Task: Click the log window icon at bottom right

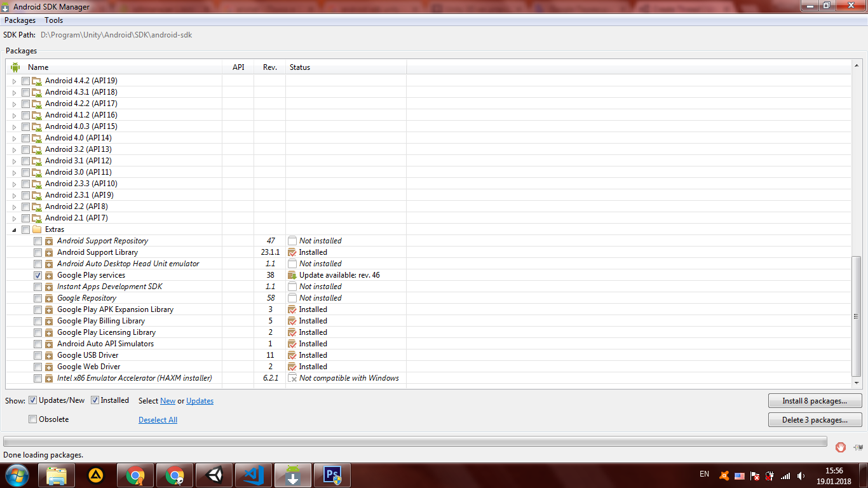Action: [x=859, y=447]
